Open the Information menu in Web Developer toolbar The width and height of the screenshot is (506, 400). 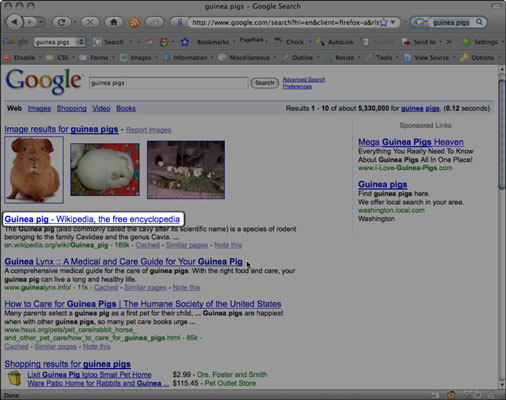pyautogui.click(x=187, y=58)
